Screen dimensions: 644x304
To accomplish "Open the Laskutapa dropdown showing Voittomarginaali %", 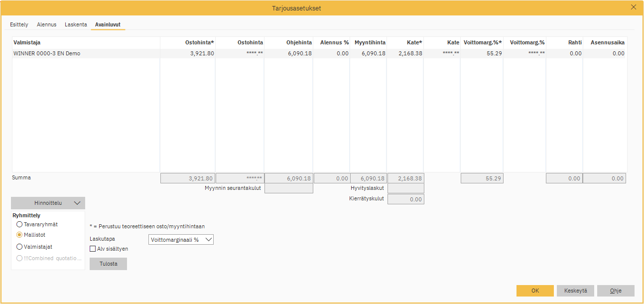I will point(181,239).
